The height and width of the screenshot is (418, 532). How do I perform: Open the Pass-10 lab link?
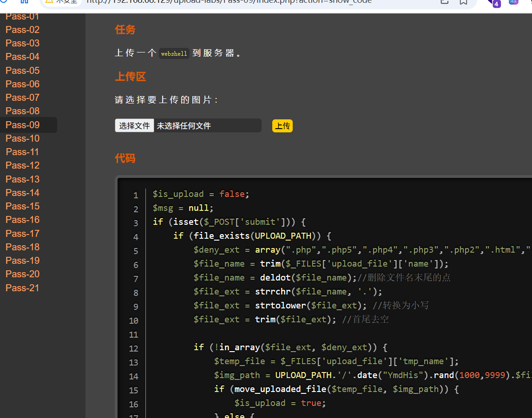[x=22, y=138]
